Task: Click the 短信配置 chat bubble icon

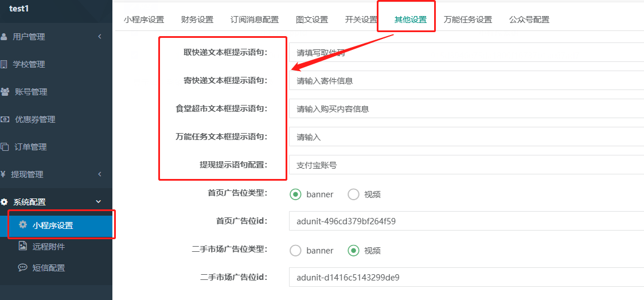Action: [x=22, y=267]
